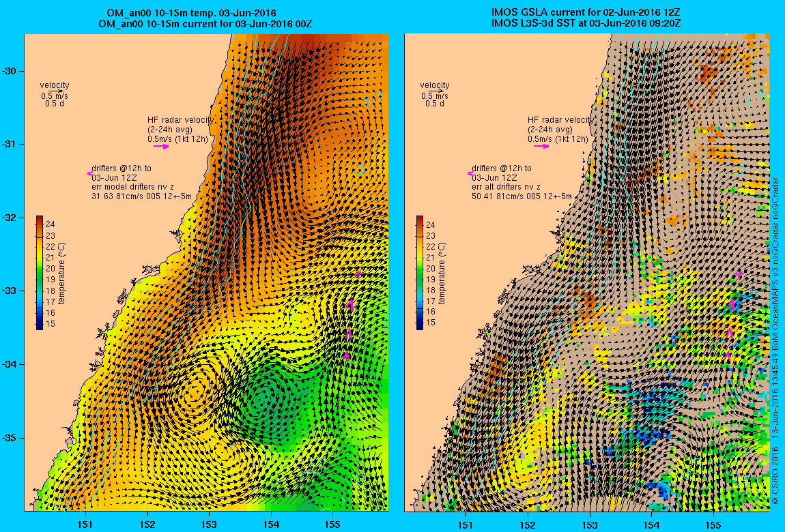Click the dark blue bottom of IMOS temperature colorbar
This screenshot has width=785, height=532.
[x=420, y=323]
